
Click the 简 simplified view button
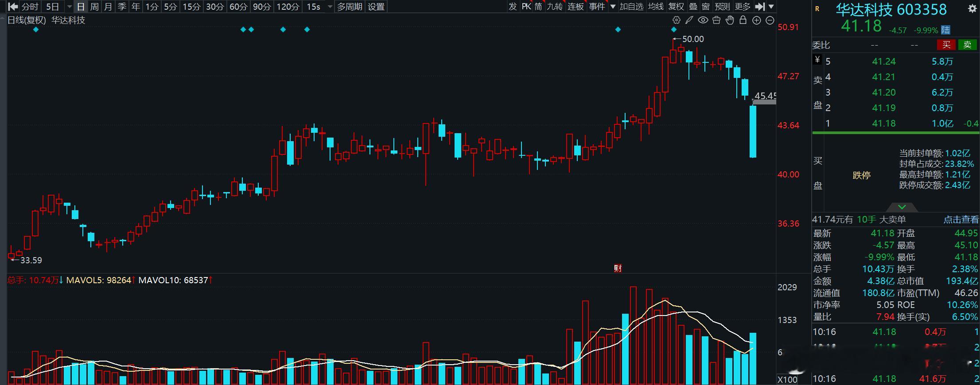(x=538, y=7)
